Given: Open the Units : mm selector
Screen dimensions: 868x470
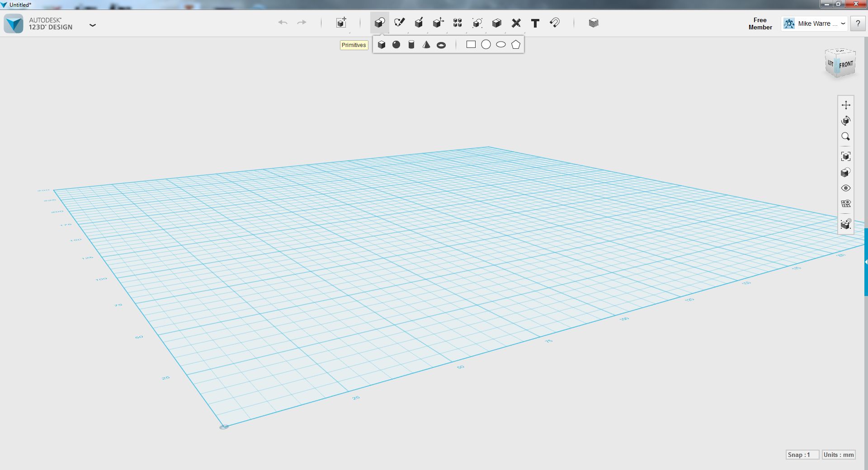Looking at the screenshot, I should [x=839, y=455].
